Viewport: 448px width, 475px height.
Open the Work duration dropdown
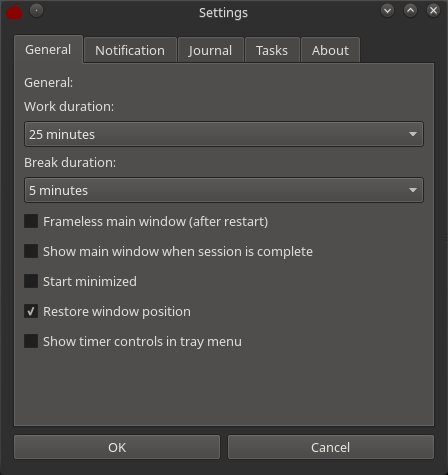pos(224,134)
